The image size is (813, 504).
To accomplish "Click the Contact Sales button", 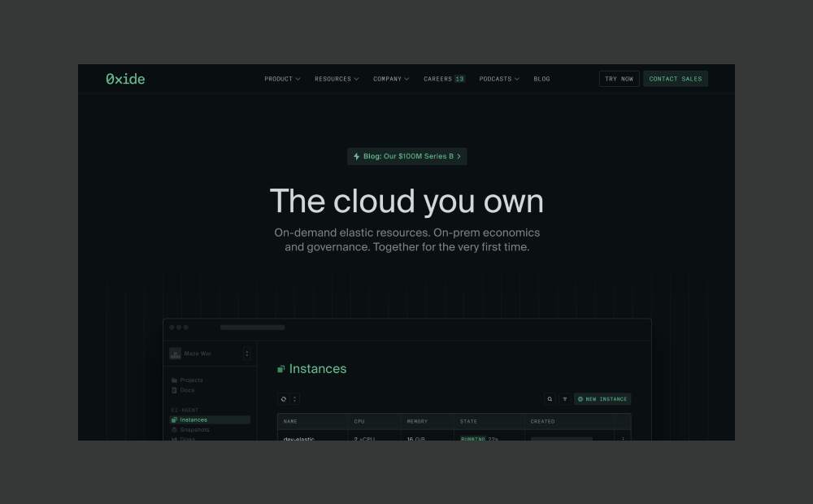I will 675,79.
